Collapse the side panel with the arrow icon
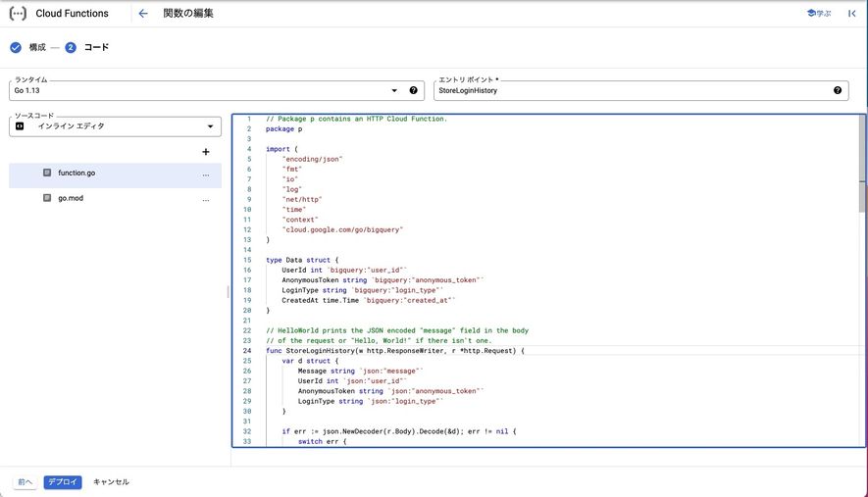The width and height of the screenshot is (868, 497). 852,14
